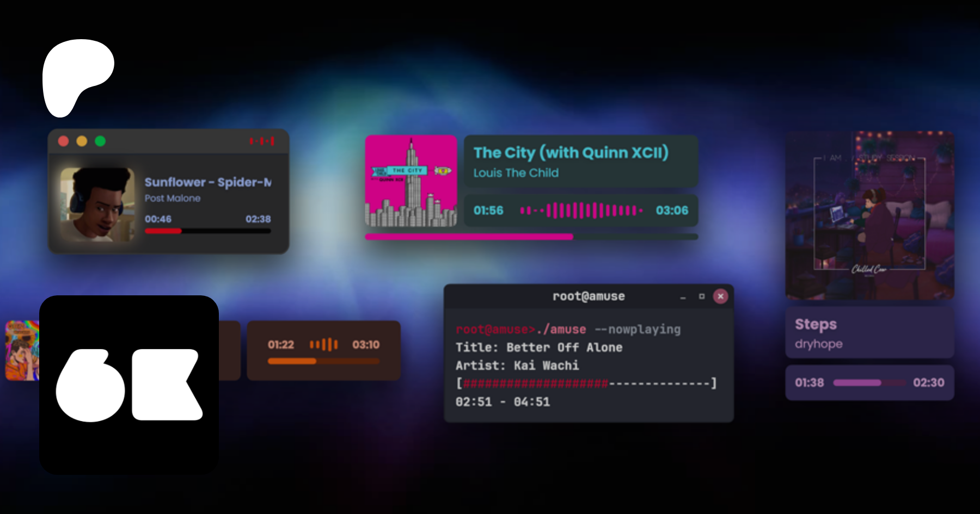
Task: Open the Sunflower album art thumbnail
Action: pos(97,205)
